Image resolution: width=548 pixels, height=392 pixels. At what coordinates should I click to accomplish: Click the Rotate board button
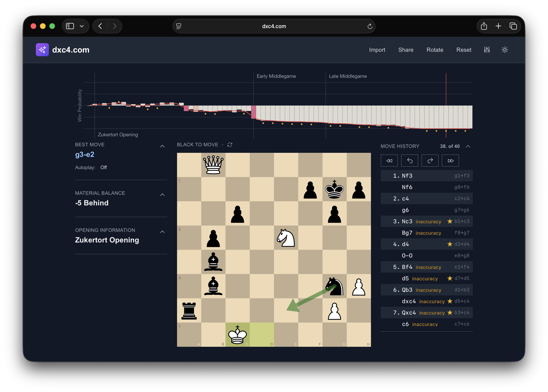point(435,50)
